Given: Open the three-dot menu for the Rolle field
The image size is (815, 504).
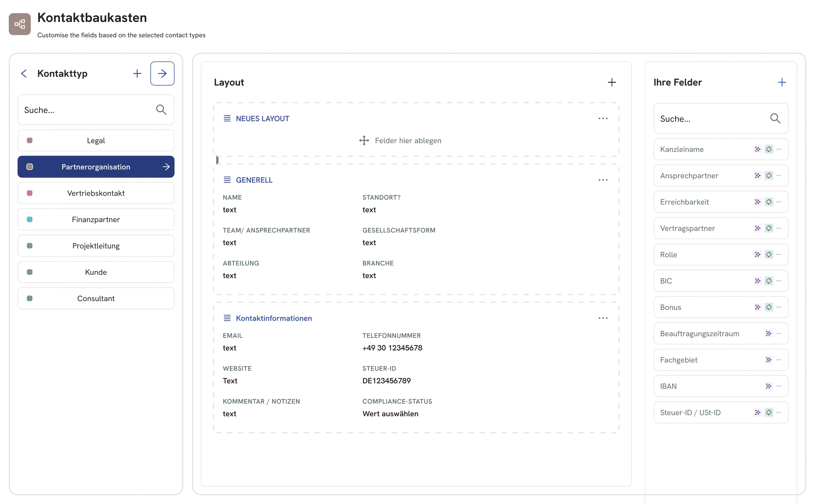Looking at the screenshot, I should 779,254.
